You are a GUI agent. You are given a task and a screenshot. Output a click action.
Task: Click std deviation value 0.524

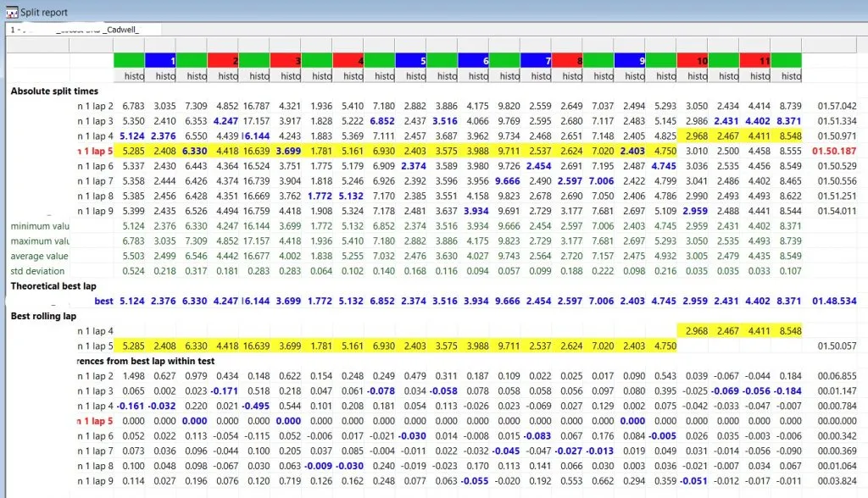click(133, 270)
